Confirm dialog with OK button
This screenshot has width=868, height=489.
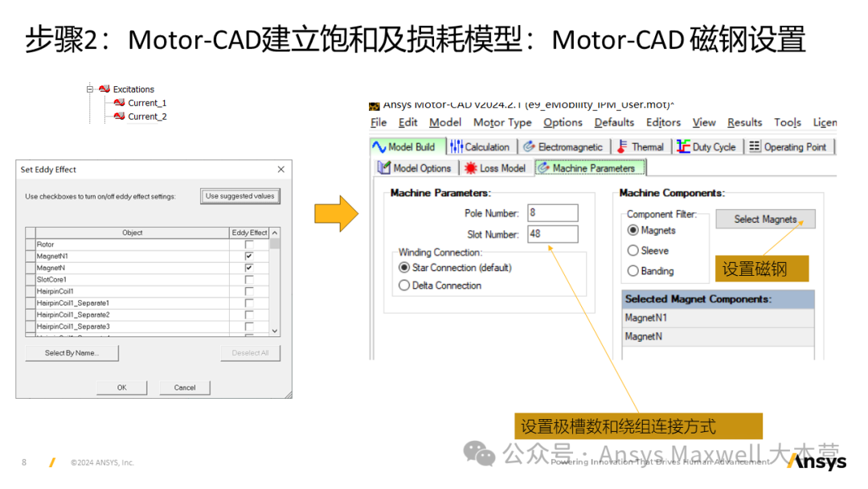pyautogui.click(x=122, y=388)
